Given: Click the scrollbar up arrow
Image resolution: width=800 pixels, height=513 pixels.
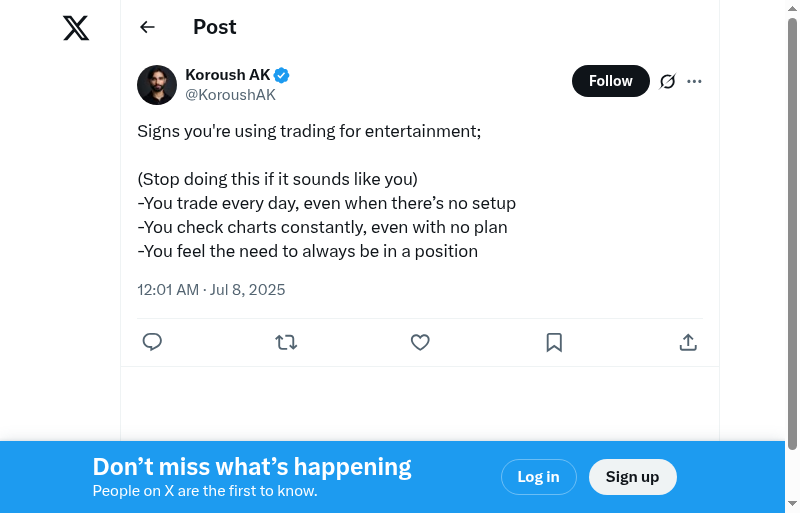Looking at the screenshot, I should tap(792, 8).
